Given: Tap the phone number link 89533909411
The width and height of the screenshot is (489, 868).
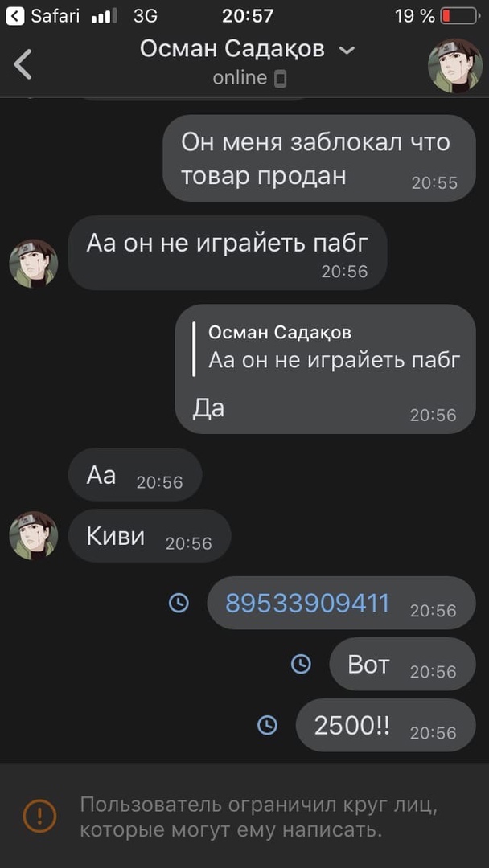Looking at the screenshot, I should (308, 603).
